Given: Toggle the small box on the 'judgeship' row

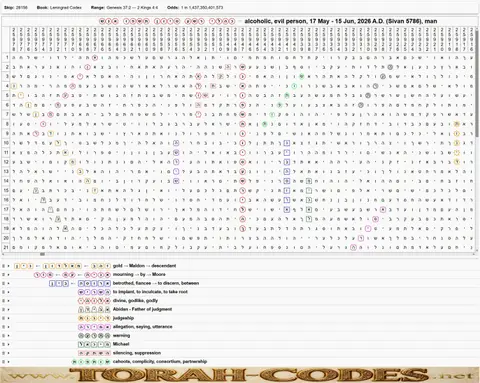Looking at the screenshot, I should (x=3, y=318).
